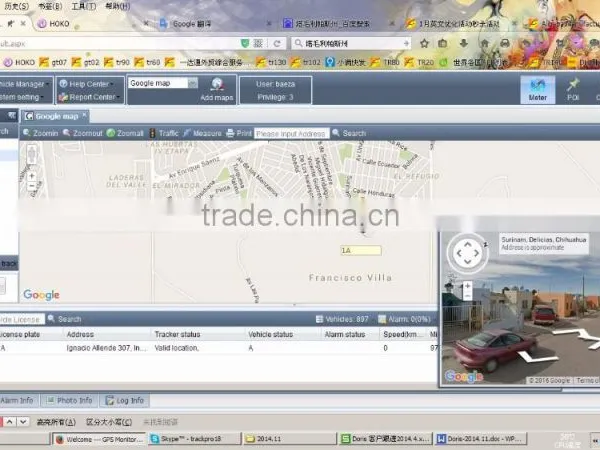
Task: Open the 2014.11 folder taskbar item
Action: (x=290, y=439)
